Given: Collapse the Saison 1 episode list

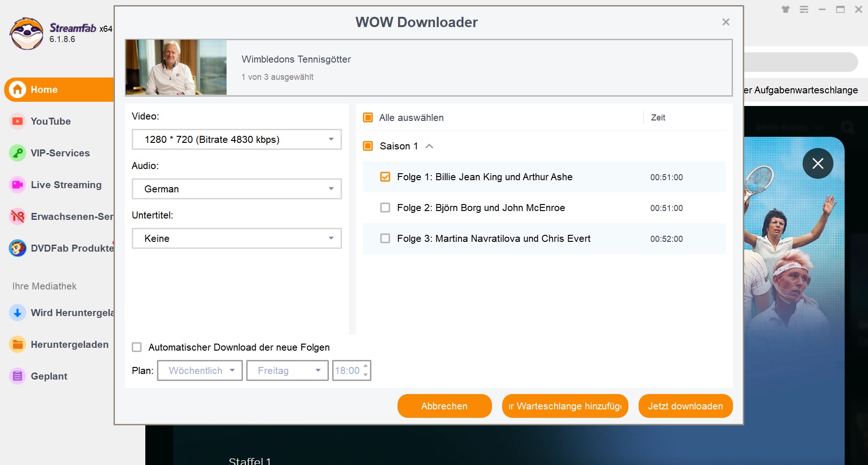Looking at the screenshot, I should [x=429, y=146].
